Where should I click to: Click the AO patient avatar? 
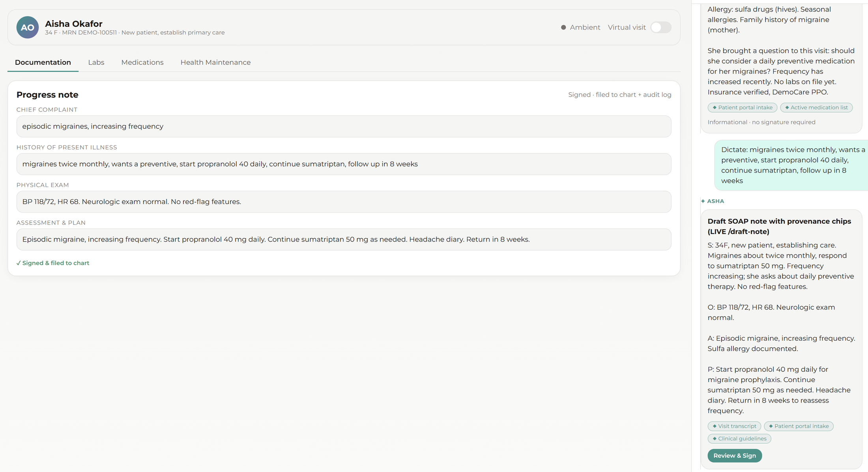(28, 27)
